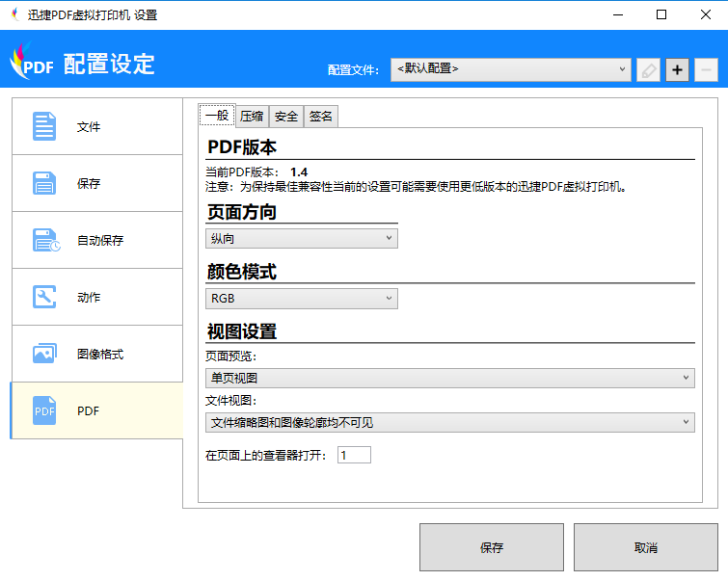Click the 配置设定 header title
Image resolution: width=728 pixels, height=581 pixels.
click(x=109, y=64)
